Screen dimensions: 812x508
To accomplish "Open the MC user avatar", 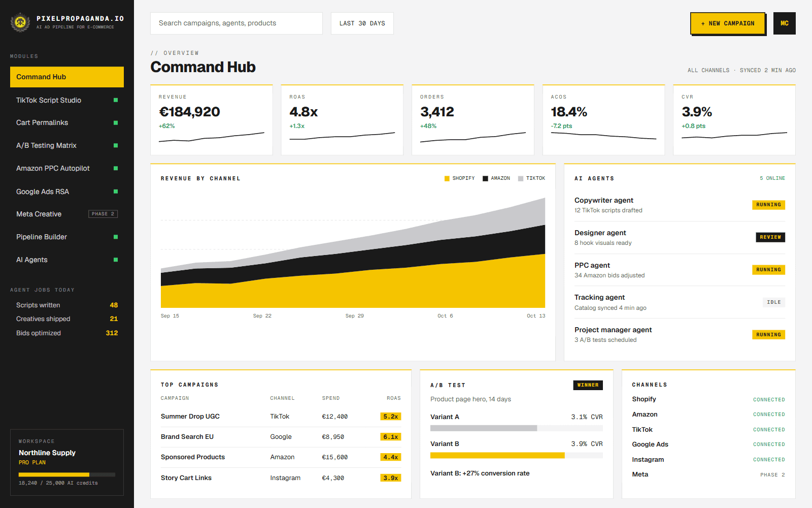I will (x=784, y=23).
